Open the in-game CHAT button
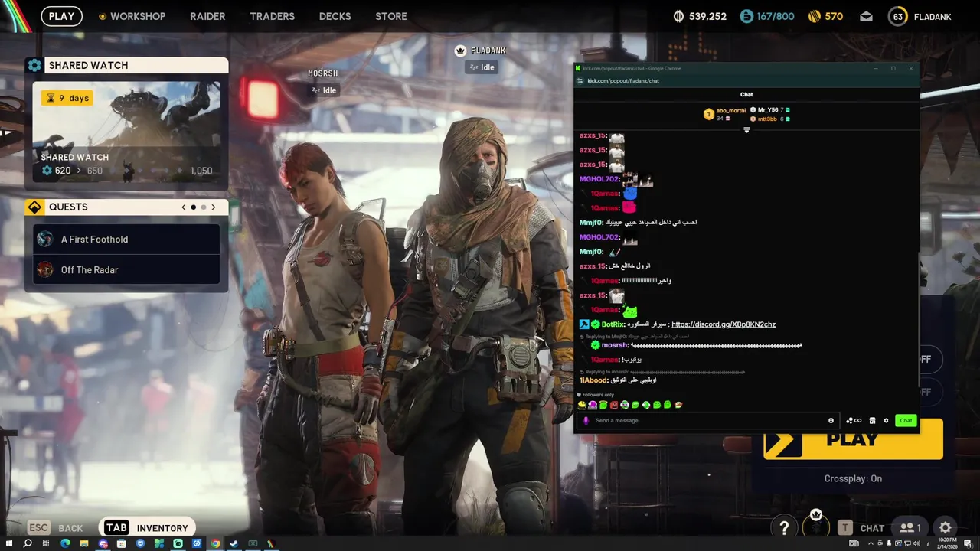This screenshot has width=980, height=551. tap(861, 527)
